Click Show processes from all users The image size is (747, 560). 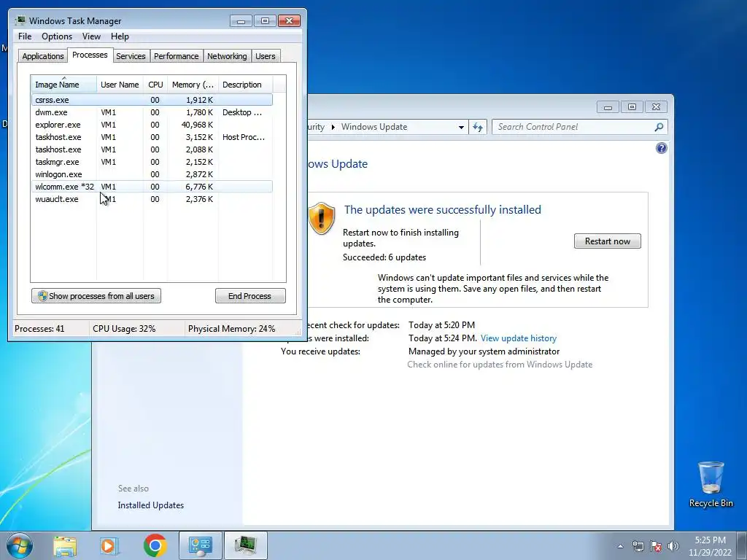point(96,296)
